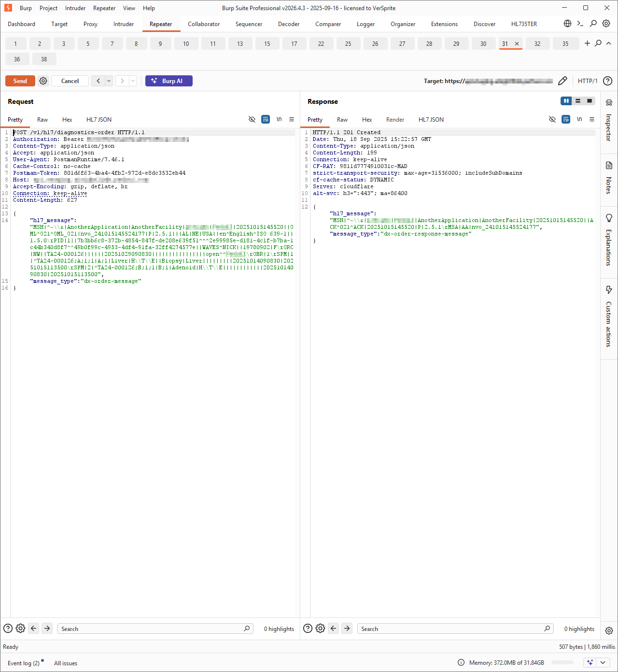Open the help icon beside HTTP/1
The image size is (618, 672).
click(x=608, y=81)
